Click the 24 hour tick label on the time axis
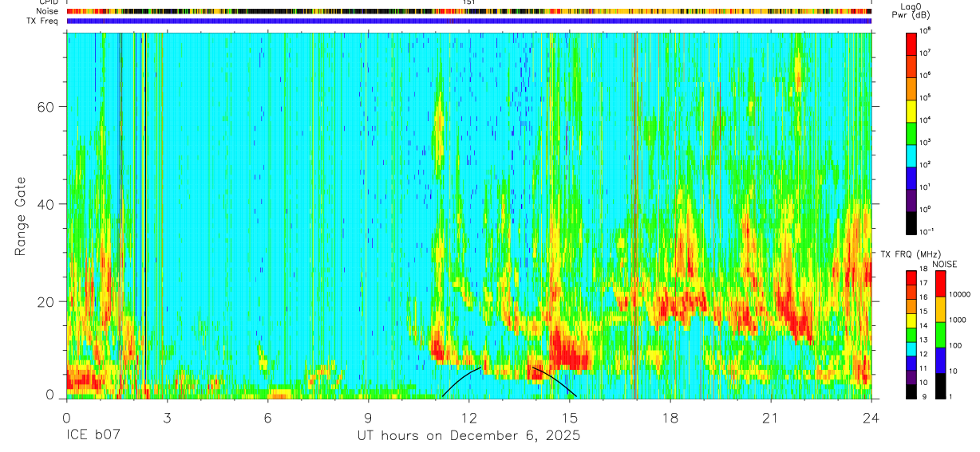 pos(871,417)
